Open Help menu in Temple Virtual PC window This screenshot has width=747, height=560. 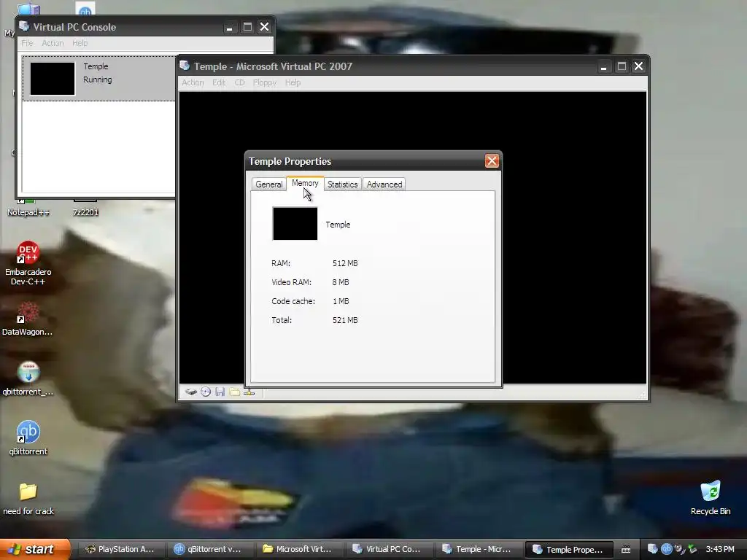tap(293, 82)
